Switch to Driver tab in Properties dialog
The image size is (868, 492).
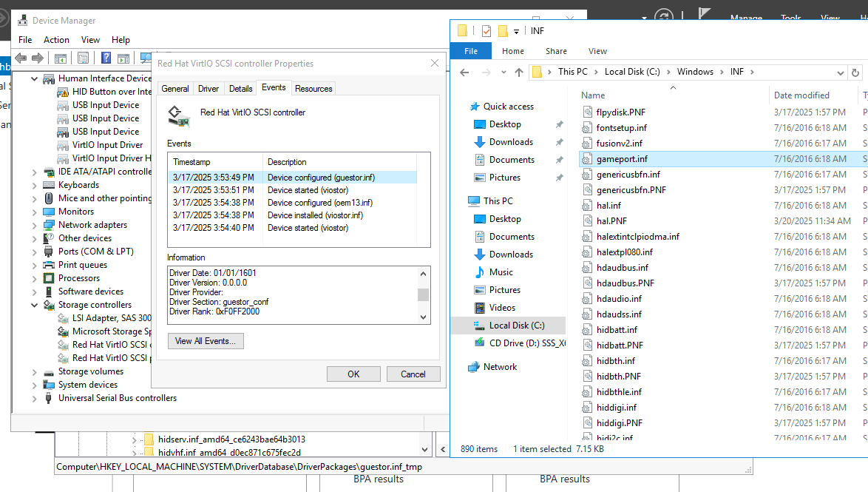tap(208, 89)
